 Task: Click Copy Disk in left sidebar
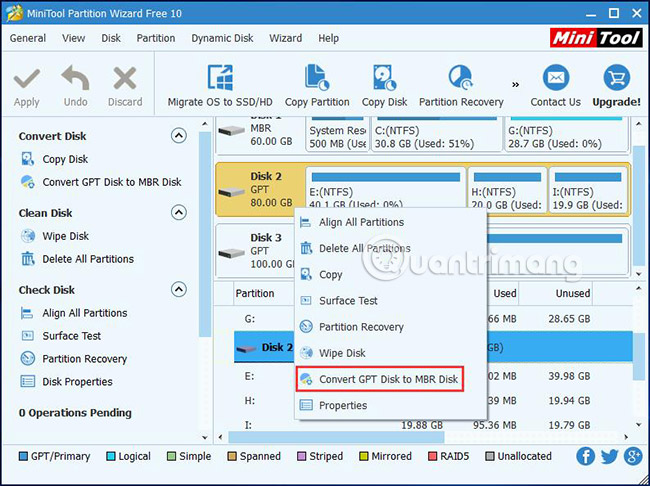click(x=65, y=159)
